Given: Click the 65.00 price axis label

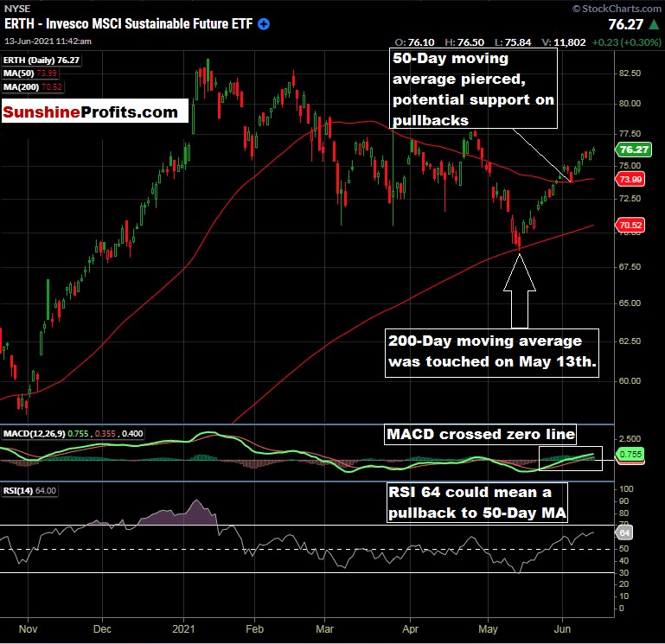Looking at the screenshot, I should click(630, 303).
